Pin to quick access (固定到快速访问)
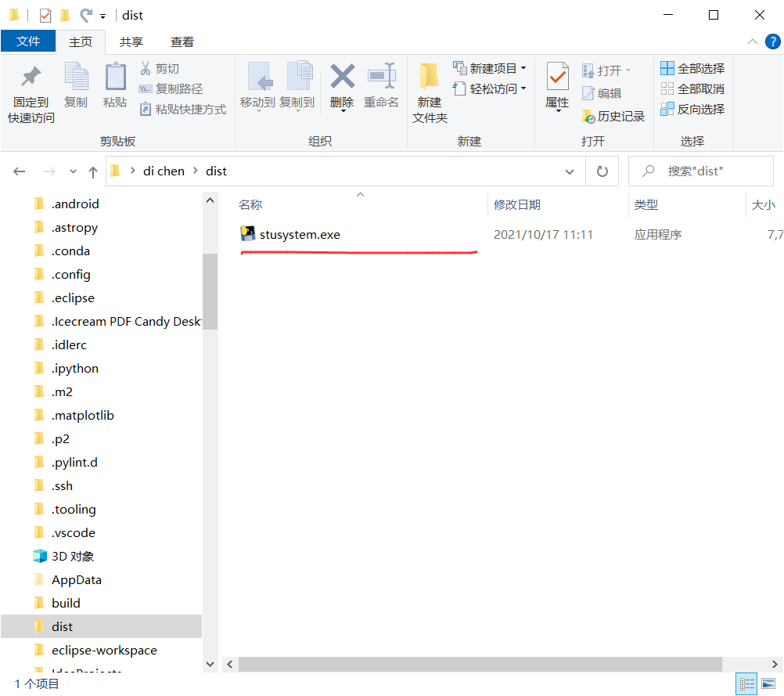Image resolution: width=784 pixels, height=696 pixels. click(x=31, y=94)
